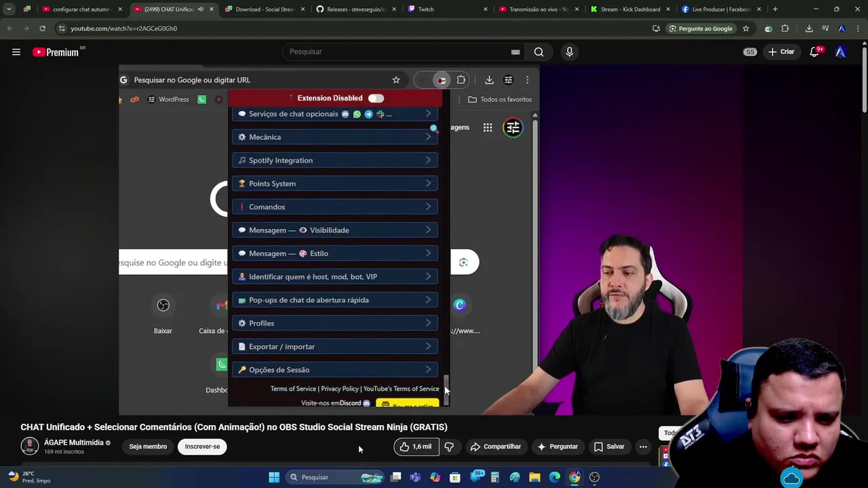Screen dimensions: 868x488
Task: Toggle the pill-shaped extension icon in Chrome toolbar
Action: (768, 28)
